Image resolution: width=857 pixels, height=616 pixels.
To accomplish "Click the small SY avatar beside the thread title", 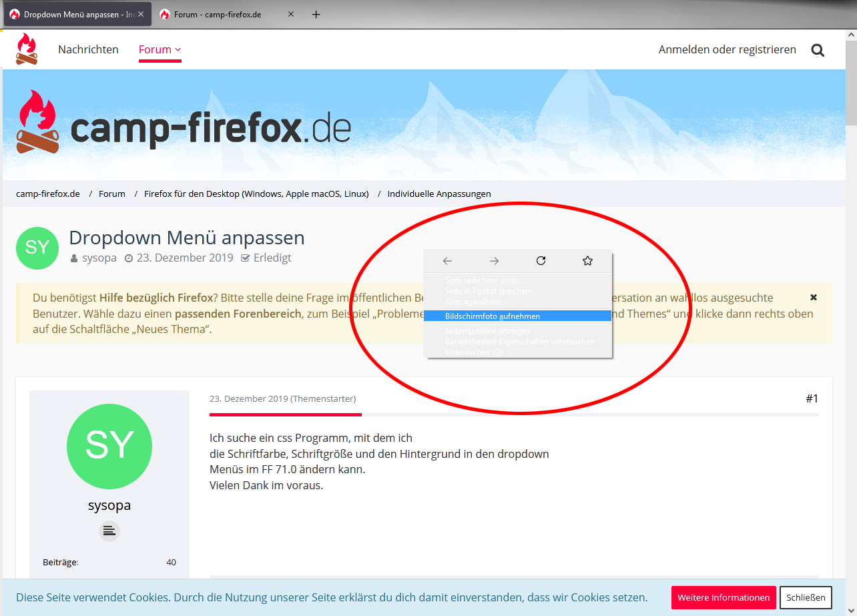I will tap(37, 248).
